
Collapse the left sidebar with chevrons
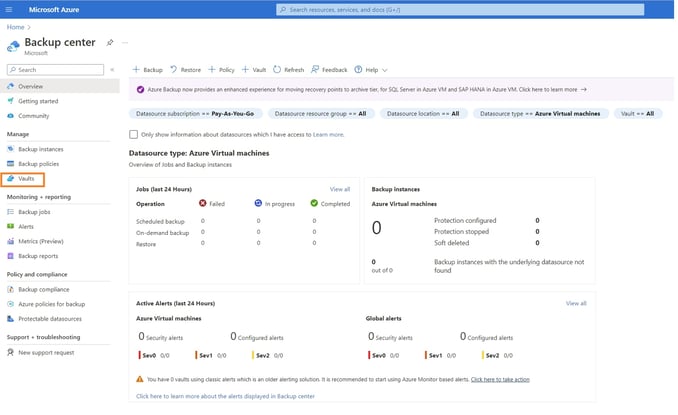113,70
